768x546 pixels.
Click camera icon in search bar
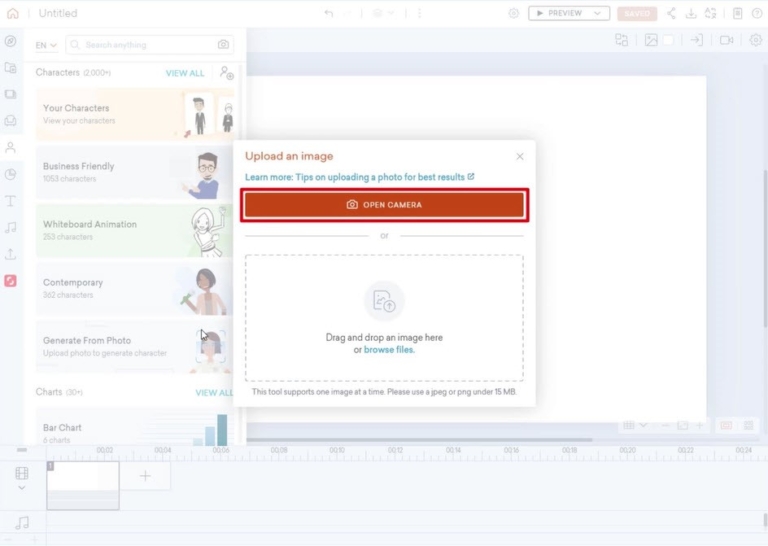[x=223, y=45]
